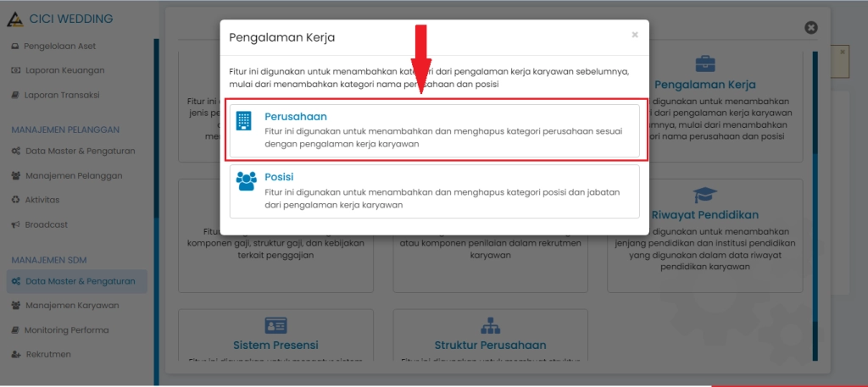Click the Laporan Transaksi book icon
This screenshot has height=387, width=868.
[15, 95]
